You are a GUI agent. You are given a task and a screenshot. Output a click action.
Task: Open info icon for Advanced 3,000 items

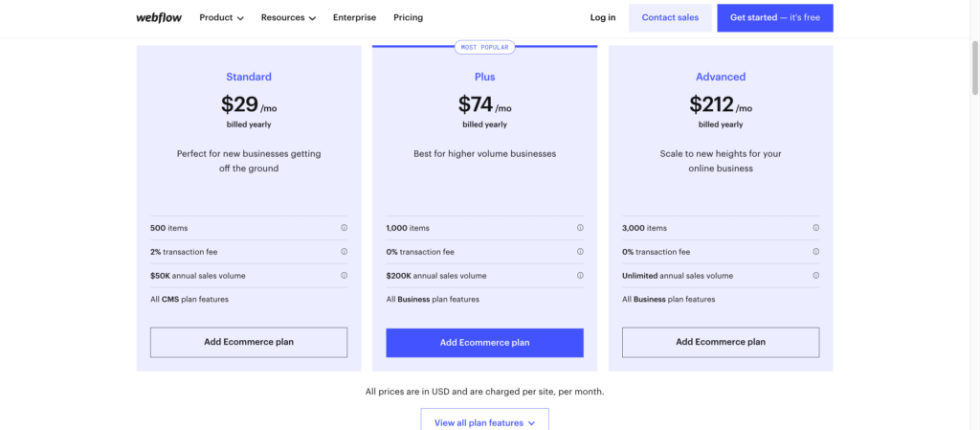[x=815, y=228]
